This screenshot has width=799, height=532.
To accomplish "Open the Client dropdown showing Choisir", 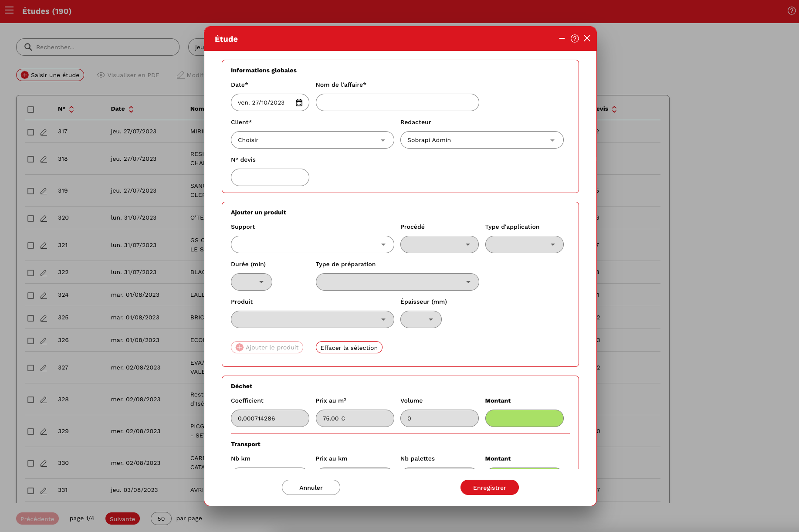I will (312, 140).
